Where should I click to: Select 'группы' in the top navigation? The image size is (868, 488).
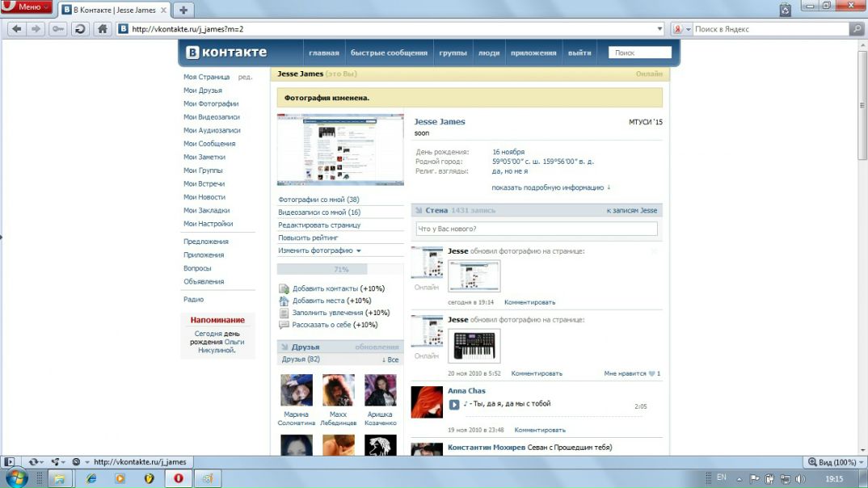click(x=453, y=53)
